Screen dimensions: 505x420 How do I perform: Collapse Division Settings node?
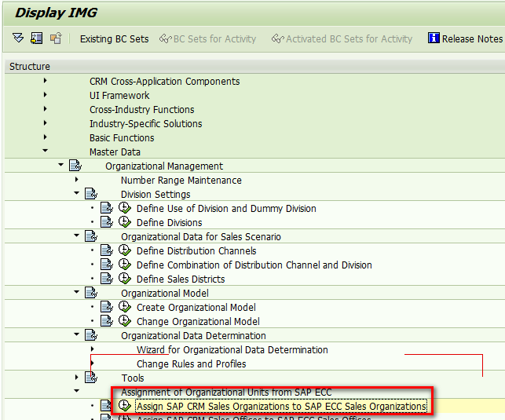tap(77, 193)
